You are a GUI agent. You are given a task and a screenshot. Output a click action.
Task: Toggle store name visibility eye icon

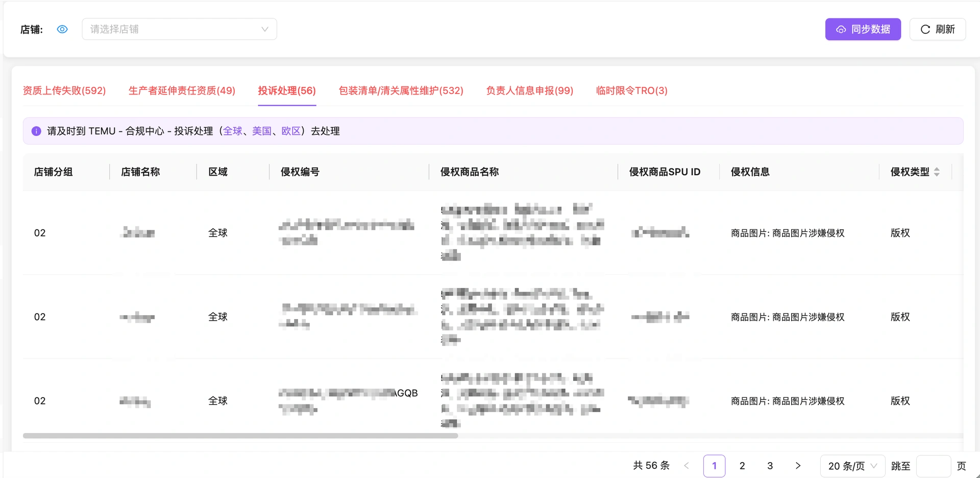click(x=62, y=29)
